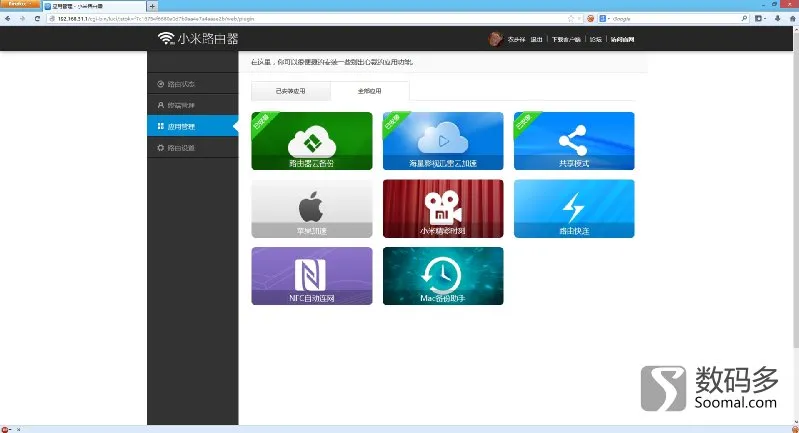Open the router cloud backup app tile
This screenshot has height=433, width=799.
coord(312,141)
